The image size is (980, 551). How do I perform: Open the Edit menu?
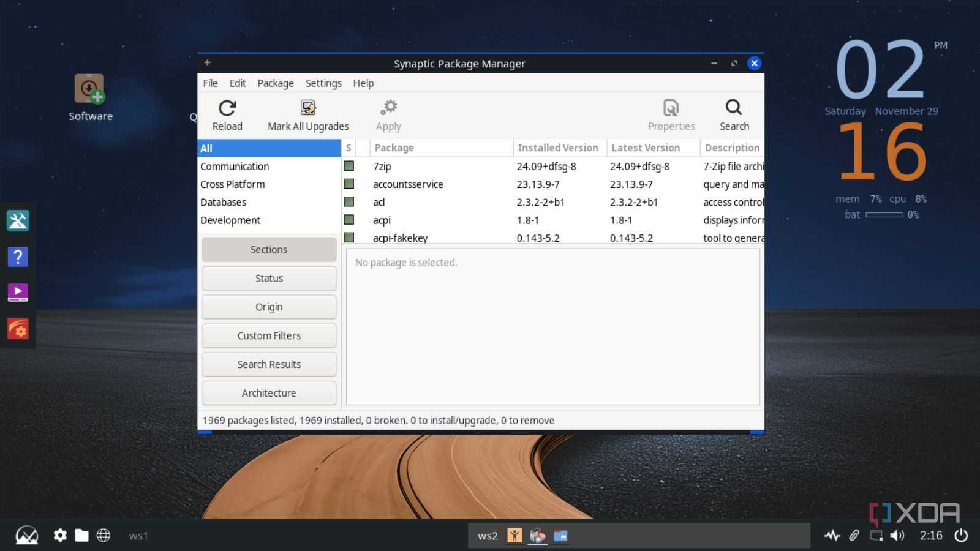[238, 83]
